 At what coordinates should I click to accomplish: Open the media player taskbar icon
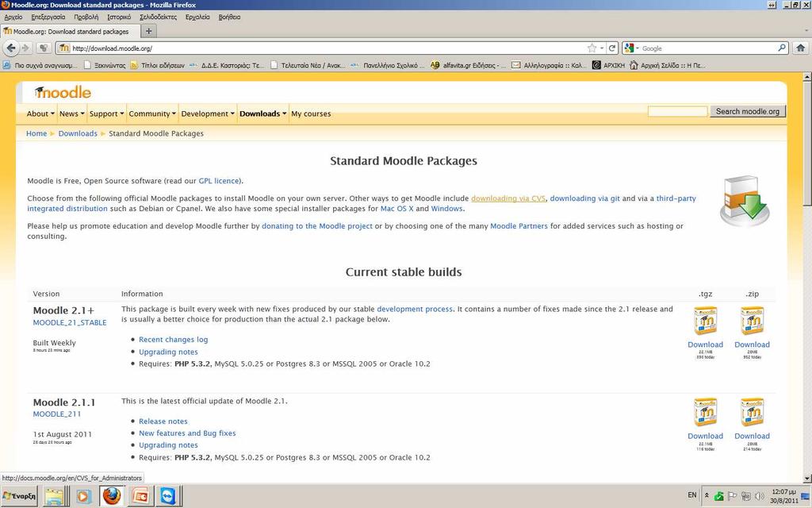click(x=82, y=496)
